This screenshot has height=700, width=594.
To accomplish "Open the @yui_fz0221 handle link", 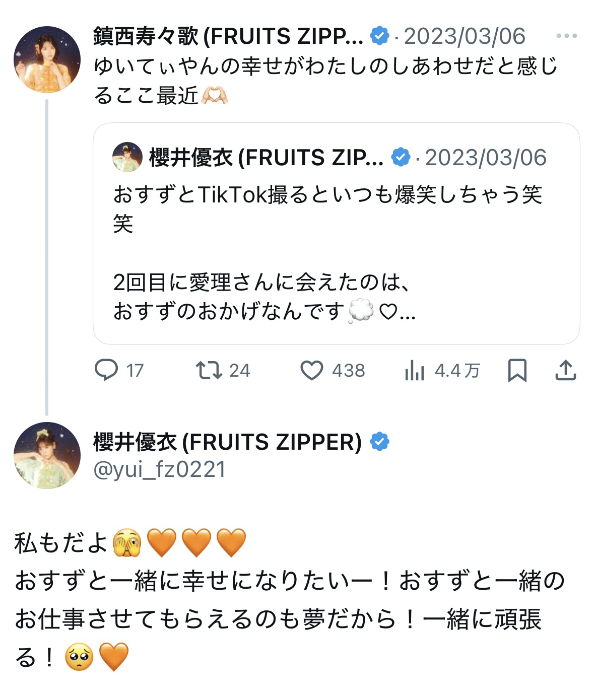I will [159, 469].
